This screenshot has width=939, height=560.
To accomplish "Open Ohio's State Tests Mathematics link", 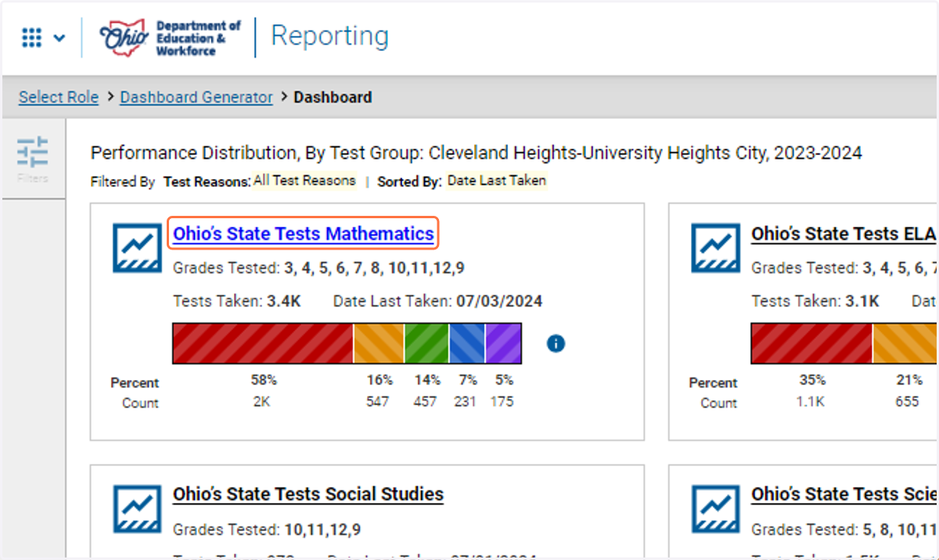I will point(304,233).
